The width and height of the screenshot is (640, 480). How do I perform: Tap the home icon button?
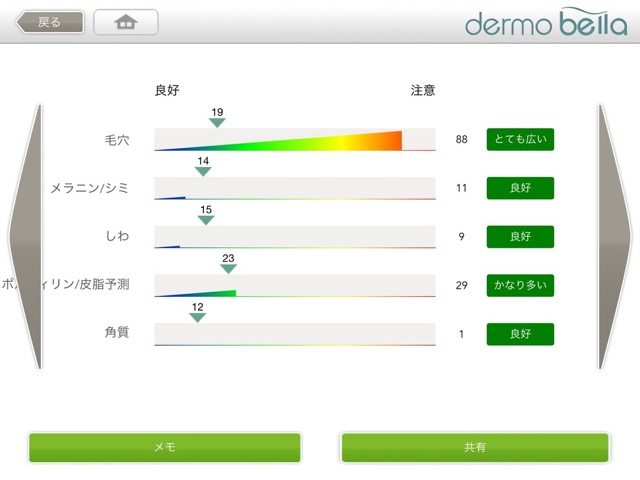(126, 22)
